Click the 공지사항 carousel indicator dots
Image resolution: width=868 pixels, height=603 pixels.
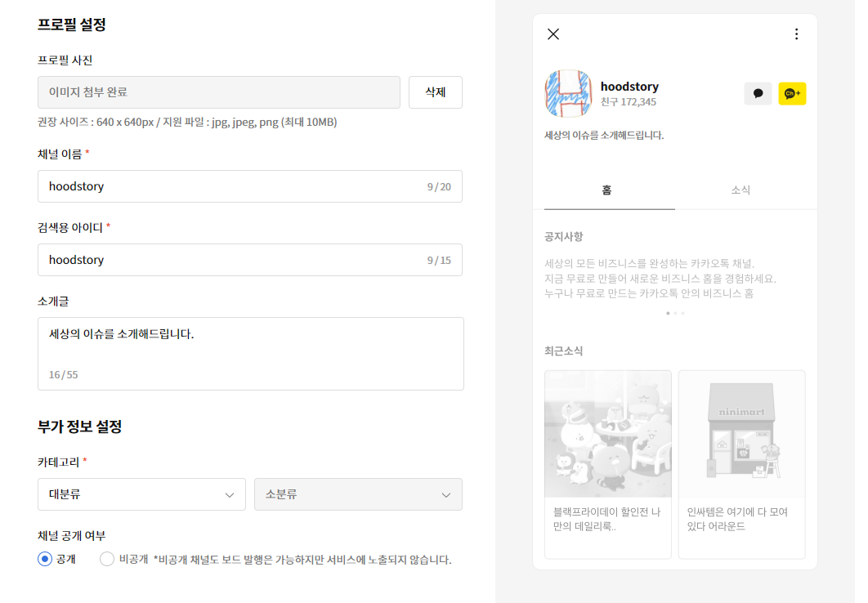[x=675, y=313]
